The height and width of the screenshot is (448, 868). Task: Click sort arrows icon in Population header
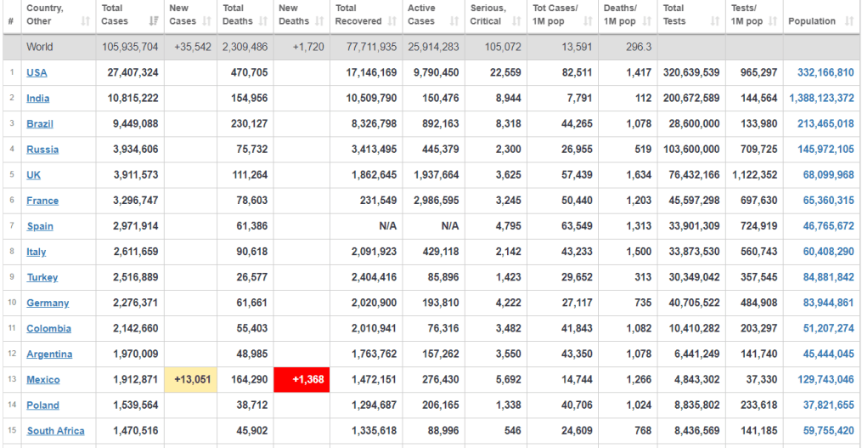point(850,21)
